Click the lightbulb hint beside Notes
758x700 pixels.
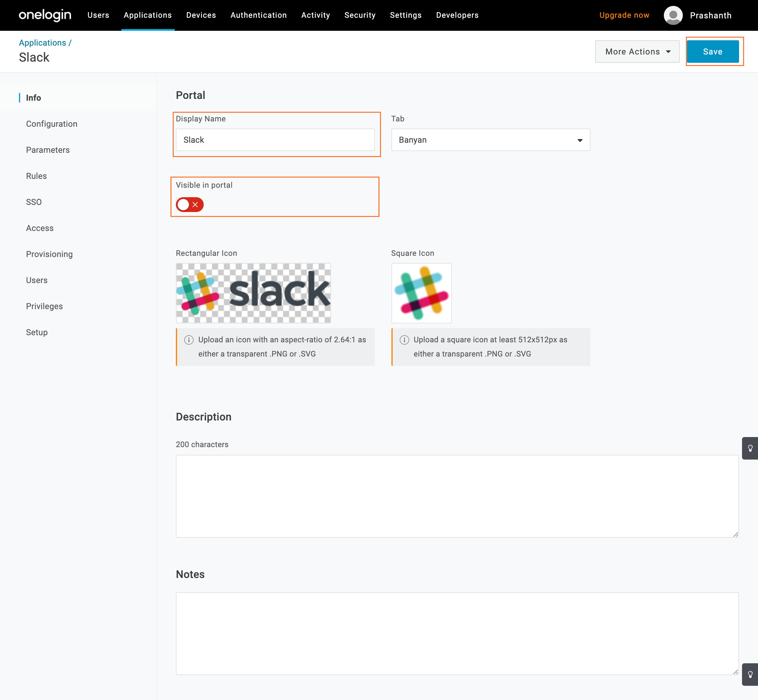[x=750, y=674]
